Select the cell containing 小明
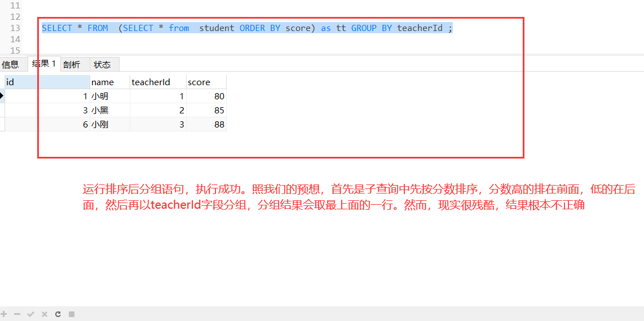This screenshot has width=644, height=321. [x=110, y=96]
